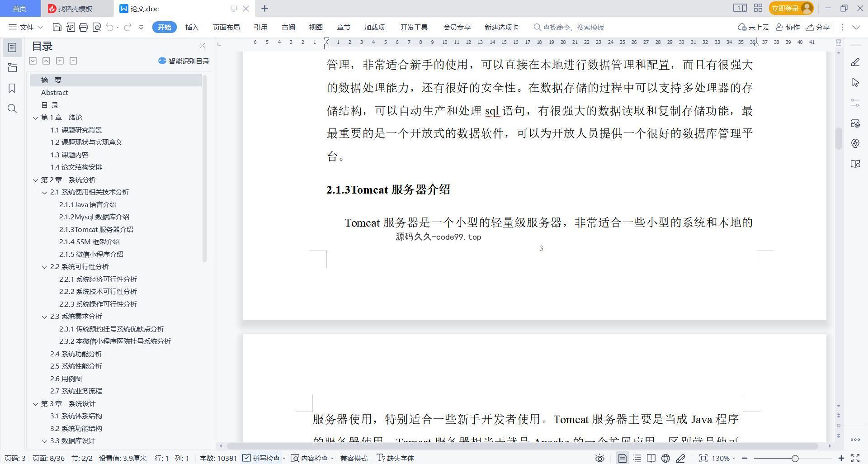Switch to page layout view icon

click(622, 458)
